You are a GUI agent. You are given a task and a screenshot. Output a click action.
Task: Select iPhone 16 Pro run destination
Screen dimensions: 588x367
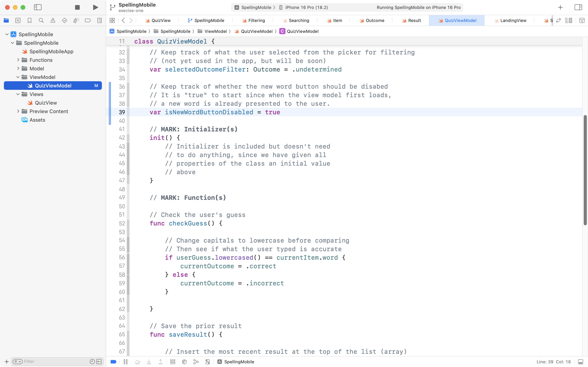(306, 7)
